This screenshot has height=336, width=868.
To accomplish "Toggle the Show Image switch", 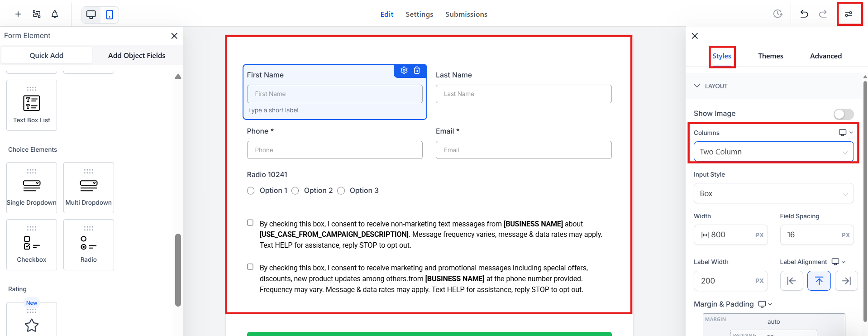I will tap(844, 114).
